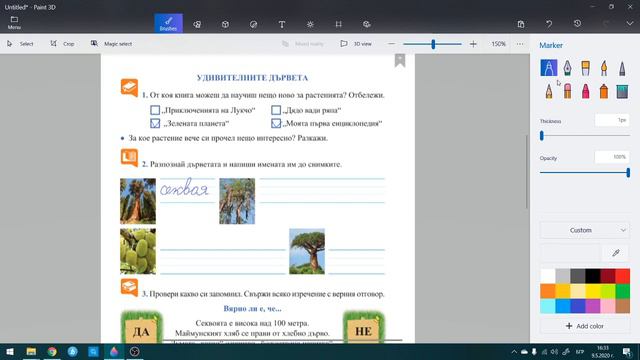Open the 3D library tab
This screenshot has width=640, height=360.
[x=367, y=24]
